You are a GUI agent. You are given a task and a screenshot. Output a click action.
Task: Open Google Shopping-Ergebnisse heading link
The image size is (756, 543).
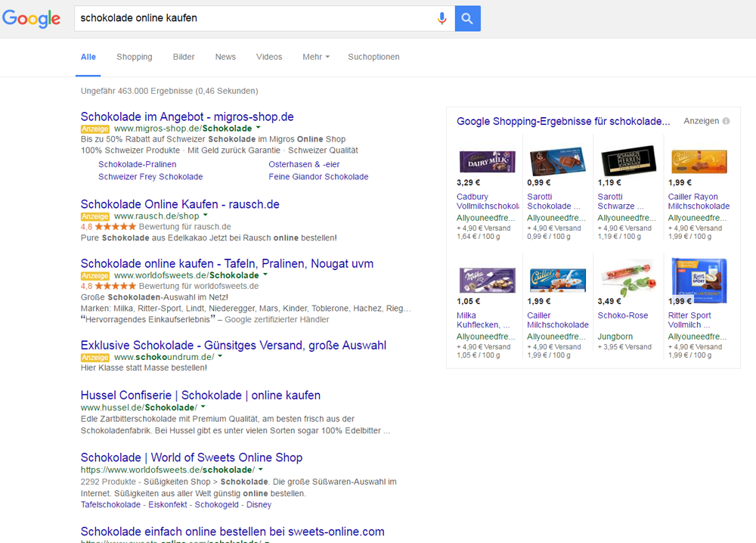point(563,121)
